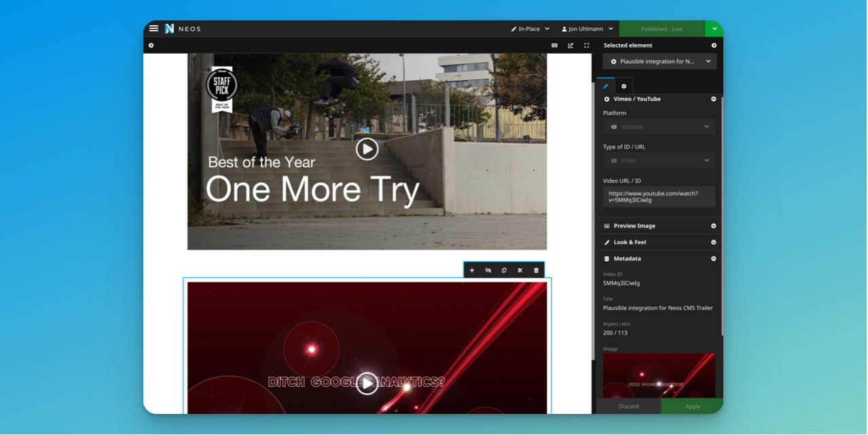This screenshot has width=868, height=435.
Task: Switch to the pencil properties tab
Action: click(606, 86)
